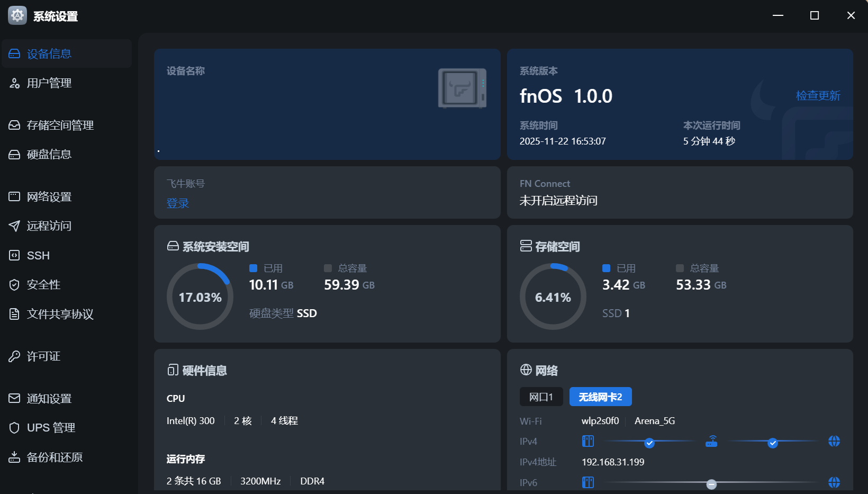This screenshot has height=494, width=868.
Task: Click the check mark between NAS and router
Action: (x=649, y=443)
